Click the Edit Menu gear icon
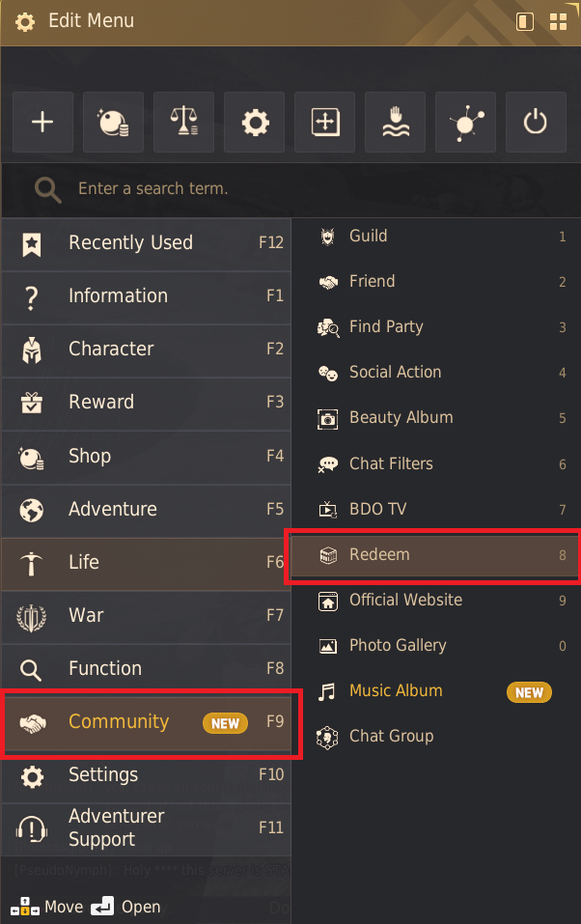581x924 pixels. [x=25, y=21]
